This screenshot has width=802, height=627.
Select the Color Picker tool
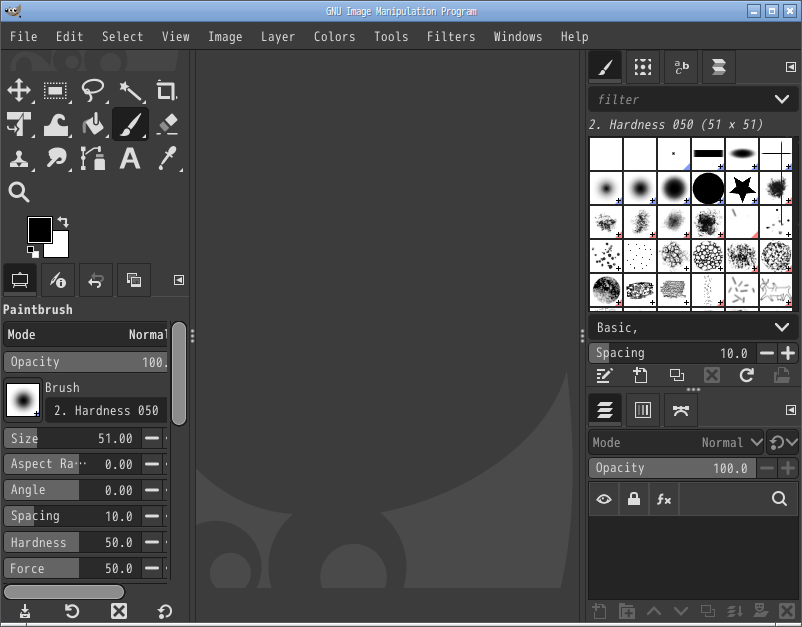[x=167, y=158]
